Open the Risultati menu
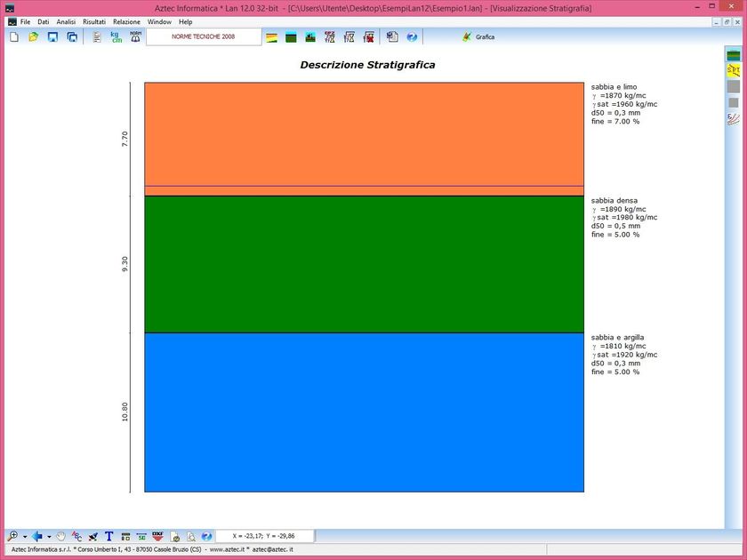This screenshot has width=747, height=560. tap(94, 22)
